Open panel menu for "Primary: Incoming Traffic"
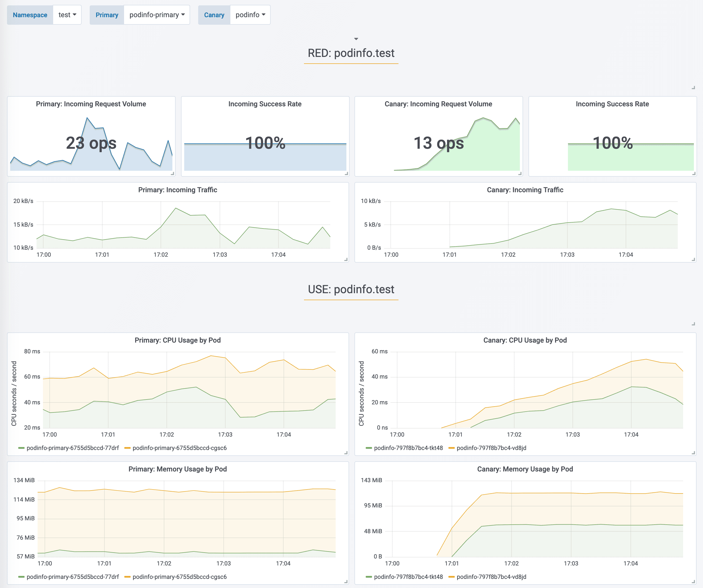The image size is (703, 588). click(177, 189)
